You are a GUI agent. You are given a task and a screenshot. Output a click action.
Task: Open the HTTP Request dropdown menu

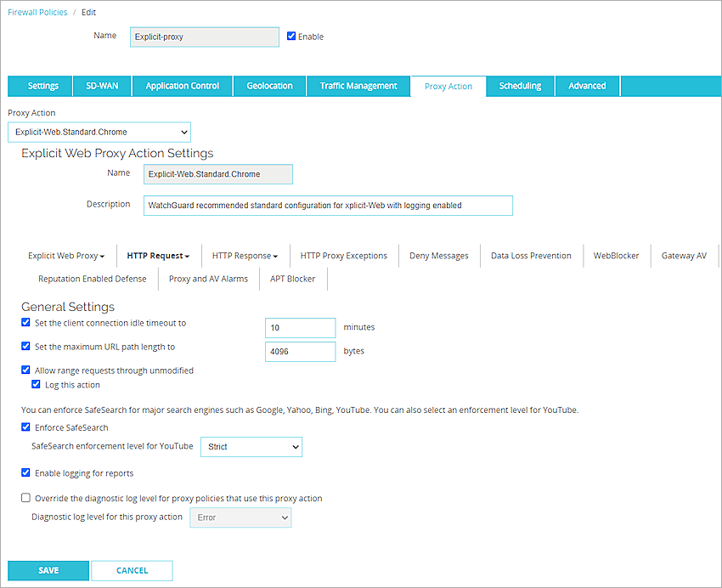pyautogui.click(x=158, y=255)
